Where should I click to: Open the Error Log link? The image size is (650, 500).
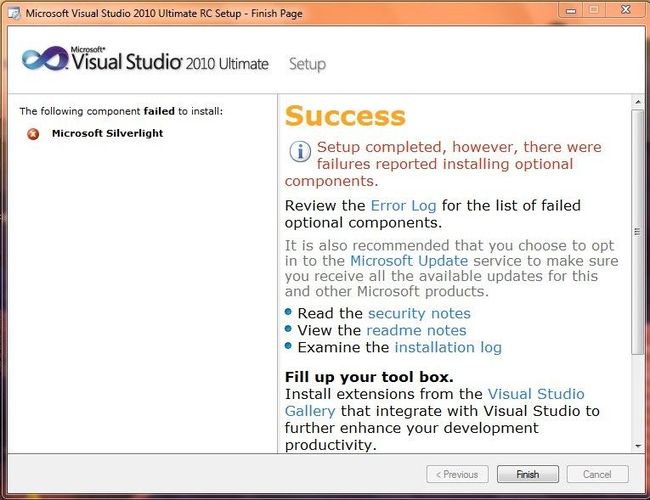pos(403,206)
